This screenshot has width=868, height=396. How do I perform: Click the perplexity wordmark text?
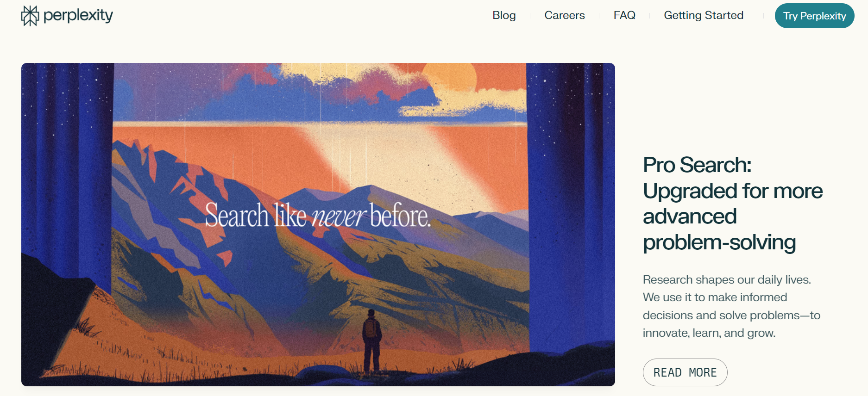[78, 15]
